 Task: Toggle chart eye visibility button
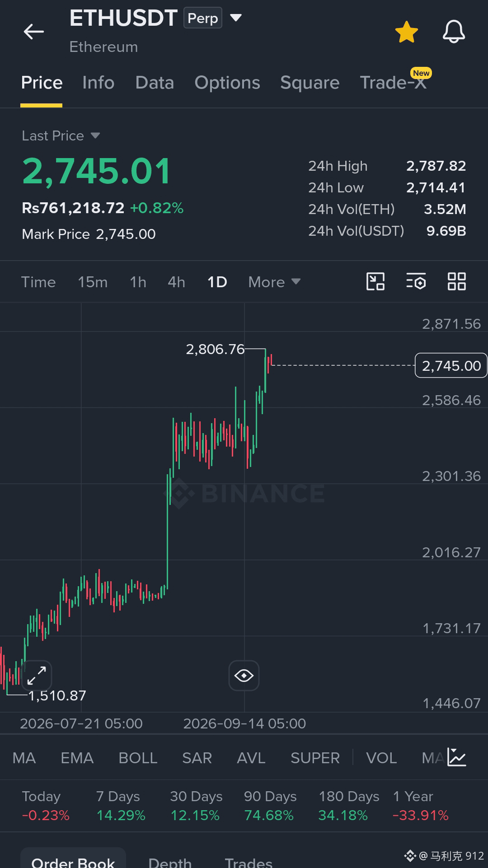tap(244, 676)
